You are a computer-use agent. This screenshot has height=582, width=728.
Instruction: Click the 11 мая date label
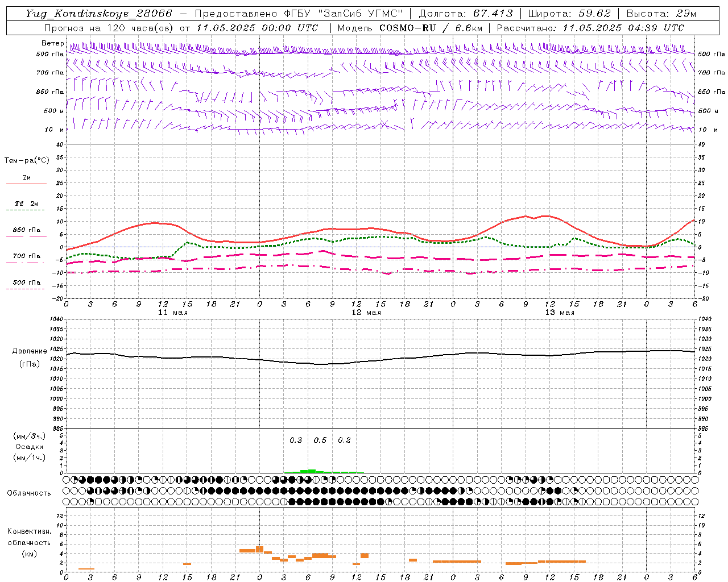(x=173, y=313)
